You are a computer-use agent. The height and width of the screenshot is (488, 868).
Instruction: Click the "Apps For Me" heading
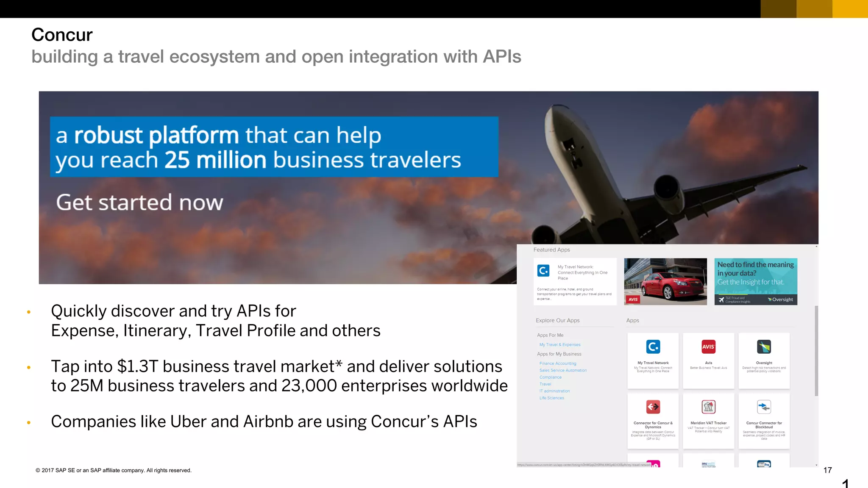pyautogui.click(x=550, y=335)
